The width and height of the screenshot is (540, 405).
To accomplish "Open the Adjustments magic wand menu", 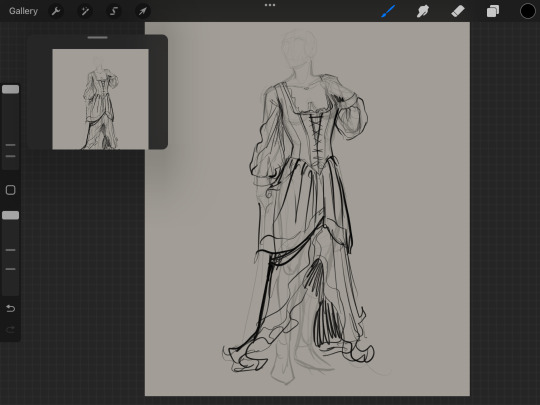I will coord(85,11).
